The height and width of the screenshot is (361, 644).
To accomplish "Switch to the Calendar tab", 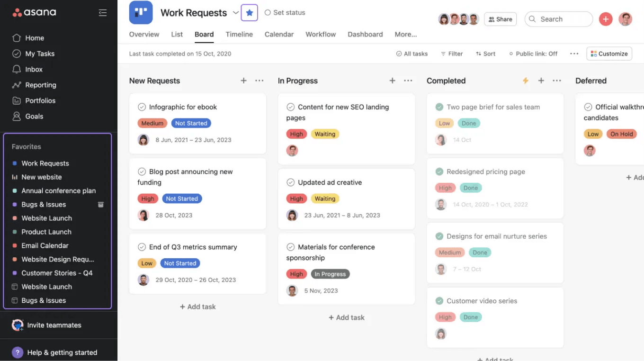I will tap(279, 34).
